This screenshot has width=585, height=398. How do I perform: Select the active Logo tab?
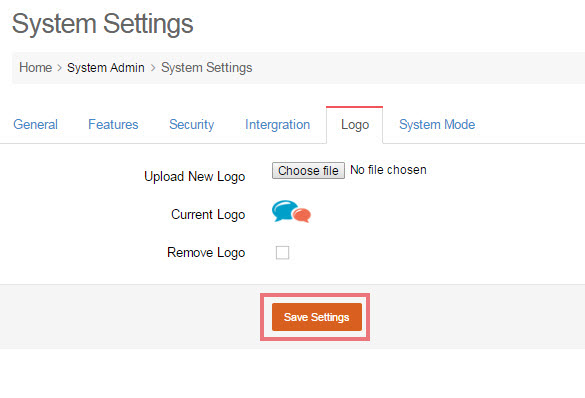[x=354, y=125]
